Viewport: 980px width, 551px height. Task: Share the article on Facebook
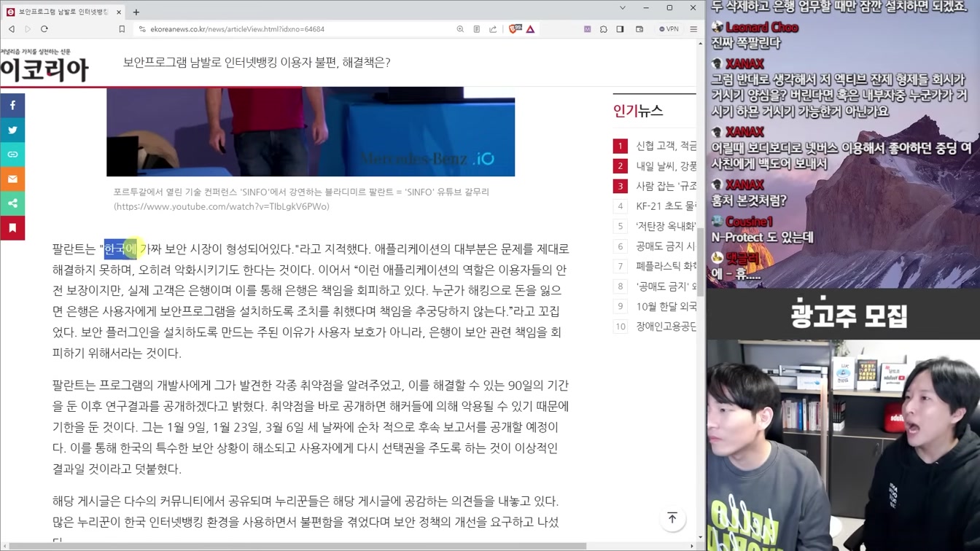click(x=12, y=106)
